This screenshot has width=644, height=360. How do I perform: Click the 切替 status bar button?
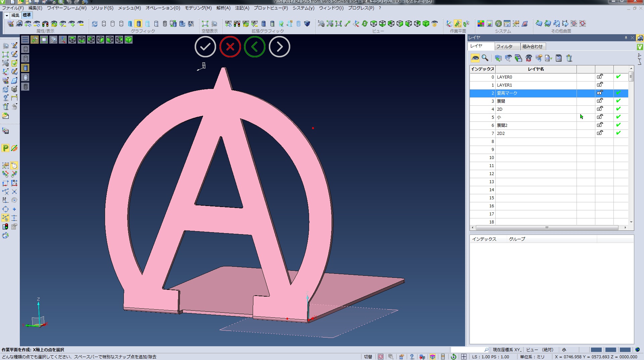[x=368, y=357]
